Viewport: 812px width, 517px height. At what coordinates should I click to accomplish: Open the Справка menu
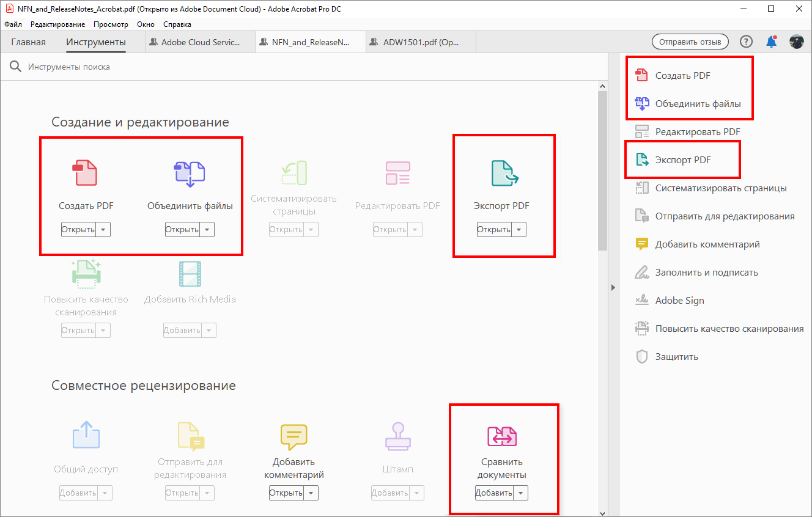[x=177, y=24]
